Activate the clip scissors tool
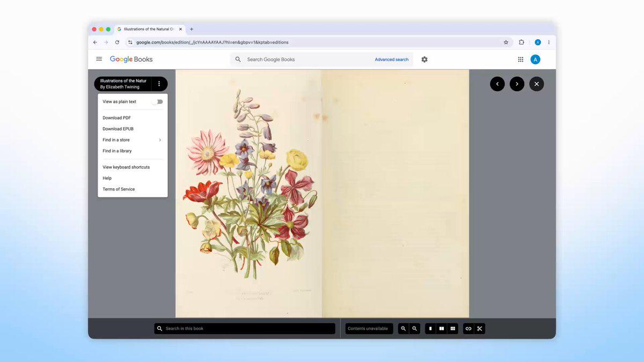This screenshot has width=644, height=362. [480, 329]
